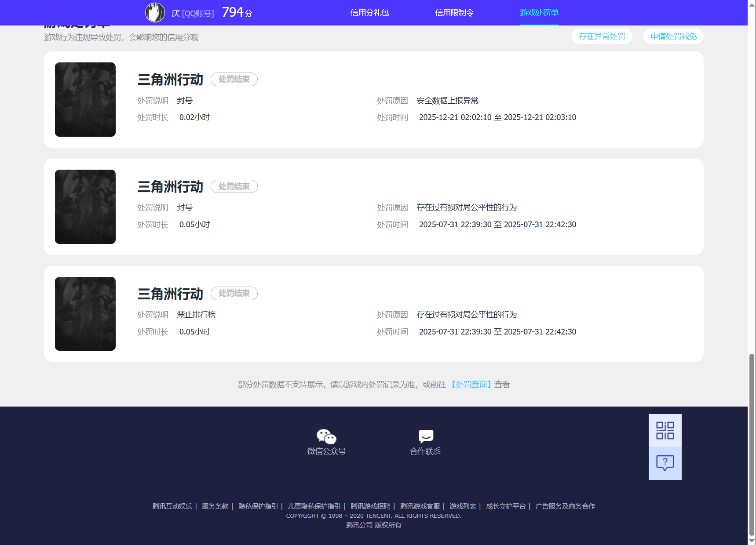The width and height of the screenshot is (756, 545).
Task: Open the WeChat official account icon
Action: click(x=326, y=436)
